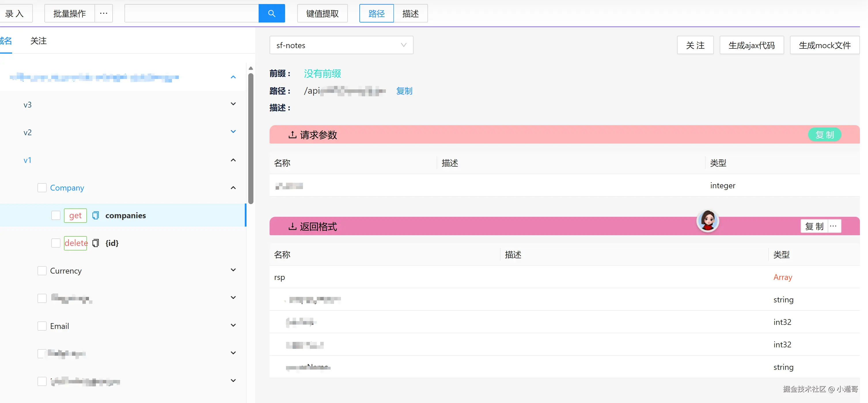Screen dimensions: 868x403
Task: Click the get method label on companies
Action: point(75,215)
